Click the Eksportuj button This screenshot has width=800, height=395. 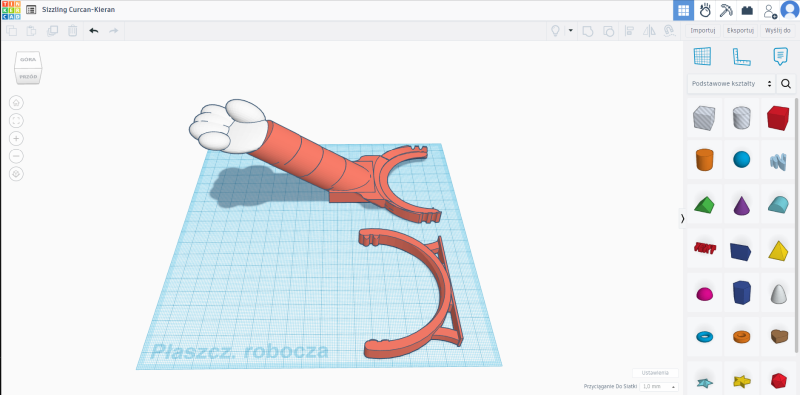pyautogui.click(x=740, y=31)
